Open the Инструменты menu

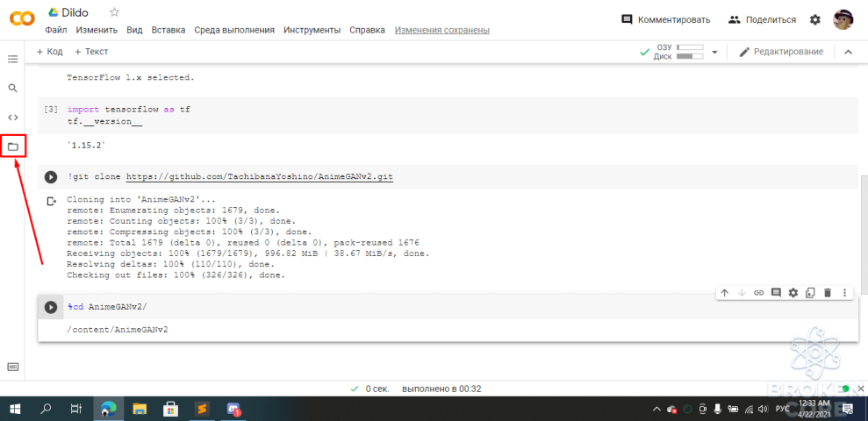[312, 30]
